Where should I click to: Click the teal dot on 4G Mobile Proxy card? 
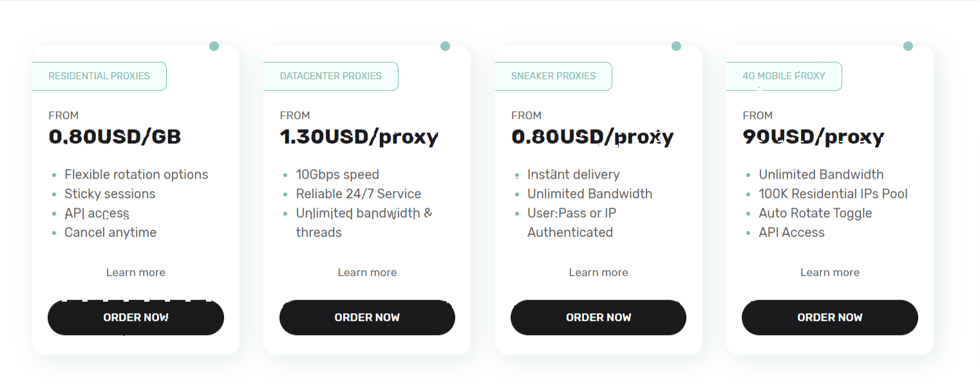[908, 46]
